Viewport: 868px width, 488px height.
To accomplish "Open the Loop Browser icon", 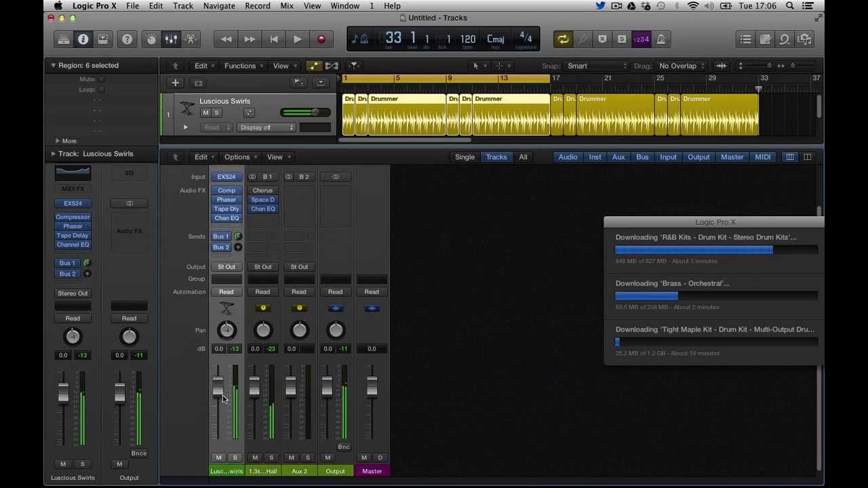I will click(x=785, y=39).
